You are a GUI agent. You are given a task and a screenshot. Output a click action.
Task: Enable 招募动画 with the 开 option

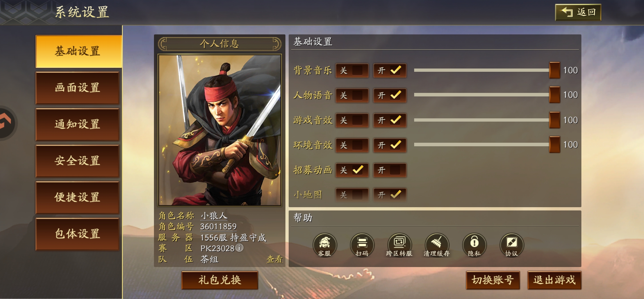click(390, 170)
